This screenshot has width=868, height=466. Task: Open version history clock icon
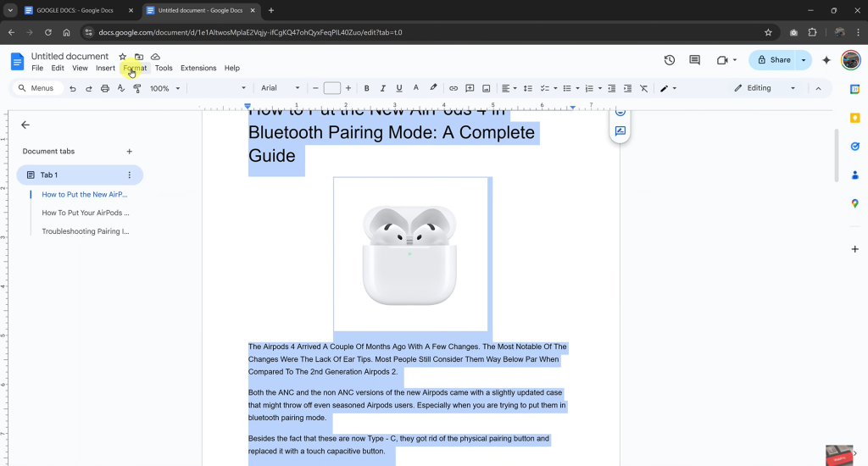670,60
